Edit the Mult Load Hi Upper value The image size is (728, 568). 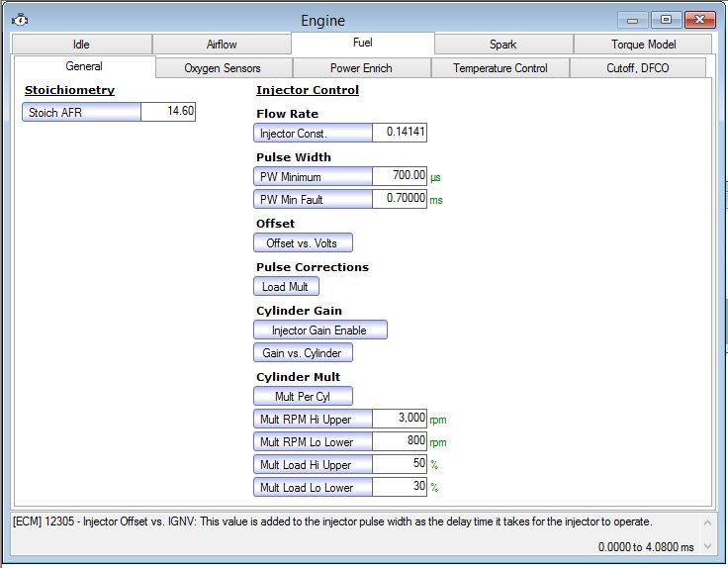(400, 464)
